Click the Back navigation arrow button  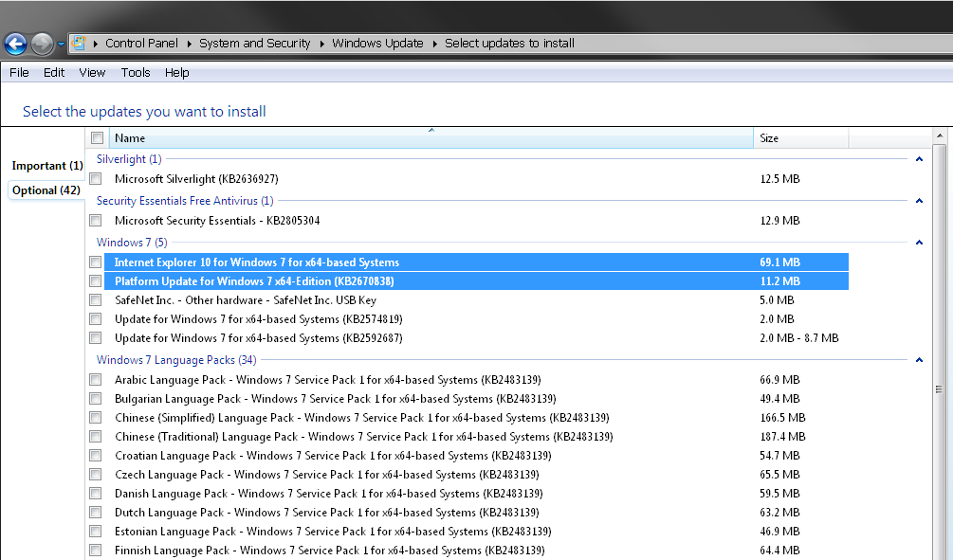coord(15,44)
